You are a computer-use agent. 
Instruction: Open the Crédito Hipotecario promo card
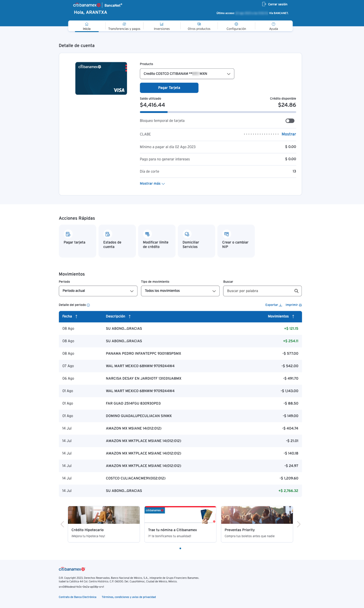[x=104, y=524]
